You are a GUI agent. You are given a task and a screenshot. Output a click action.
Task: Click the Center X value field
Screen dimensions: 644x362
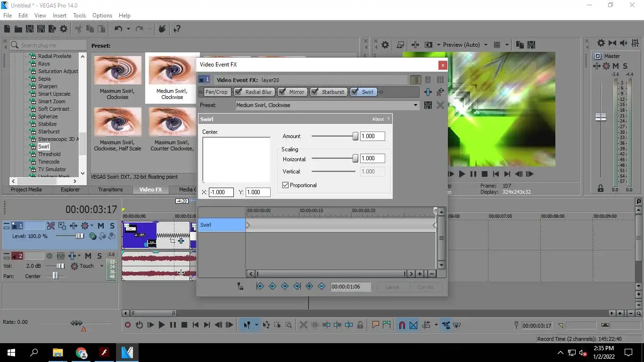221,192
